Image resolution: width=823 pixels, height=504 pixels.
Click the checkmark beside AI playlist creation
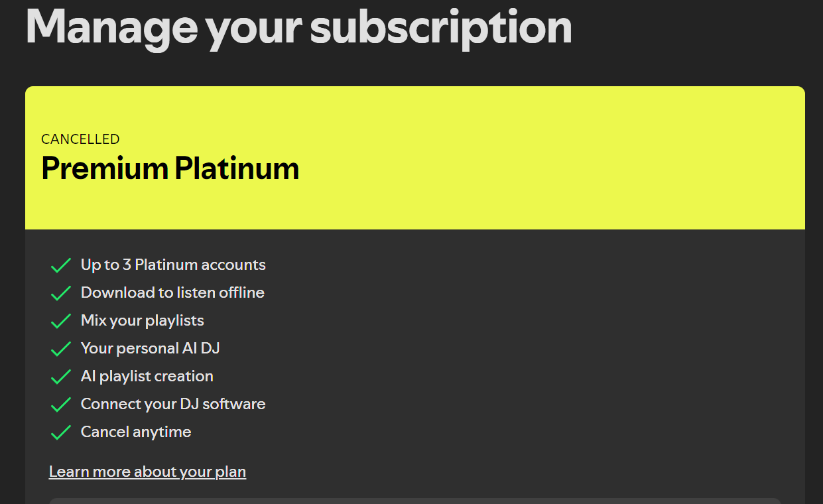(x=60, y=377)
